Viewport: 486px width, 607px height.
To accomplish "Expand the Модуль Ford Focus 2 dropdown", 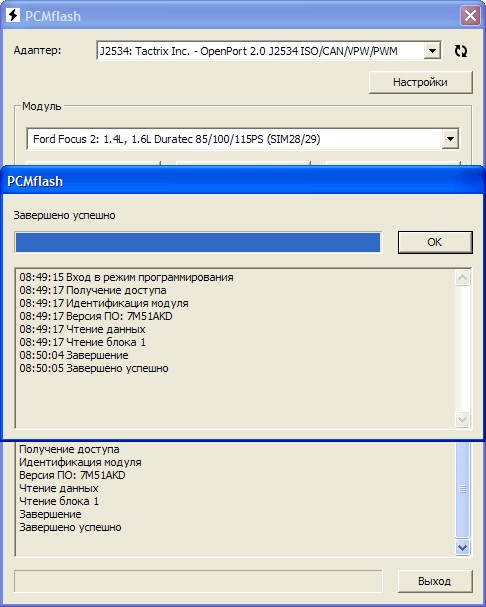I will point(450,139).
